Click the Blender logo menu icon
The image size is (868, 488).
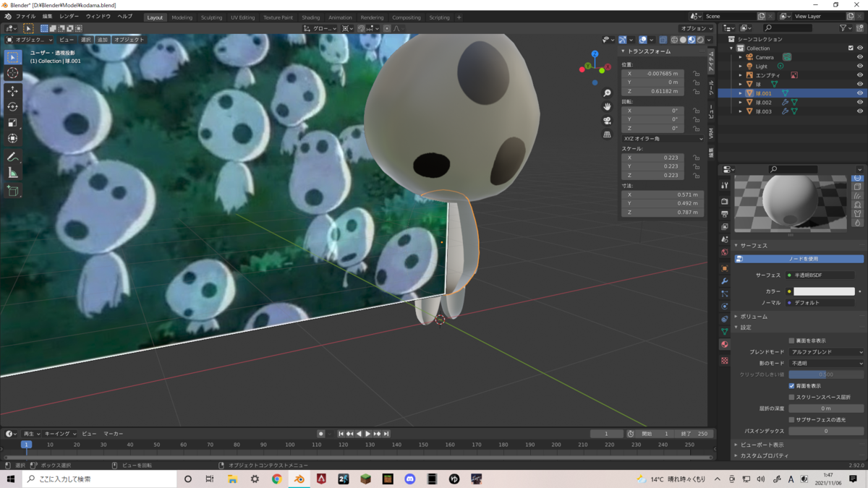click(x=8, y=17)
